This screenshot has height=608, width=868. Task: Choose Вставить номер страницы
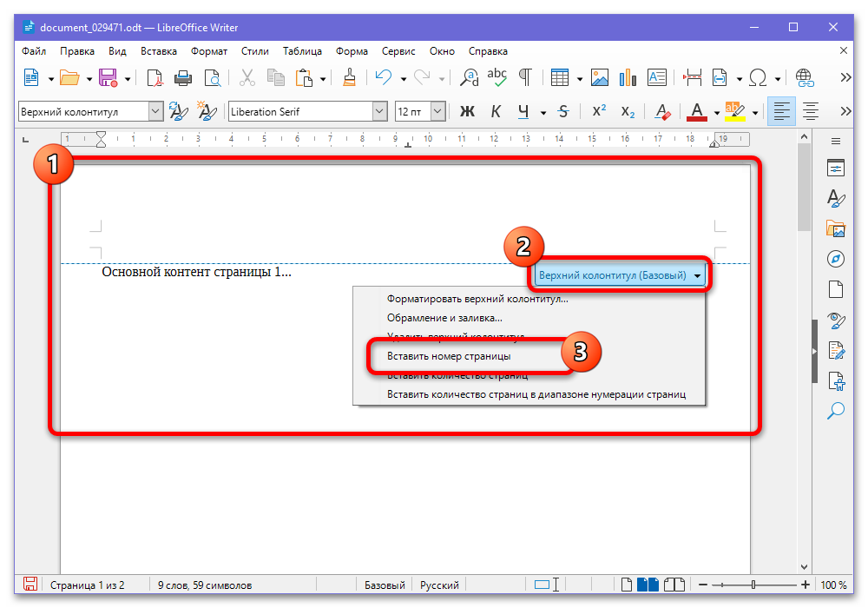pos(449,356)
